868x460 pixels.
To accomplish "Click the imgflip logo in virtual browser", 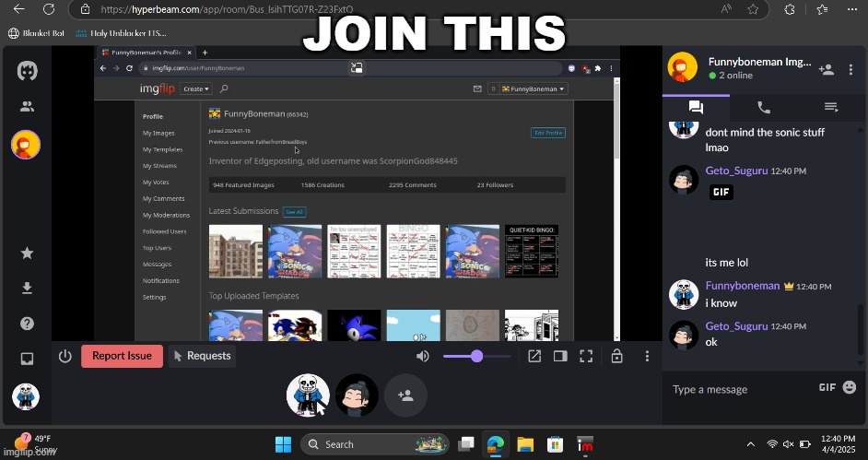I will (158, 88).
